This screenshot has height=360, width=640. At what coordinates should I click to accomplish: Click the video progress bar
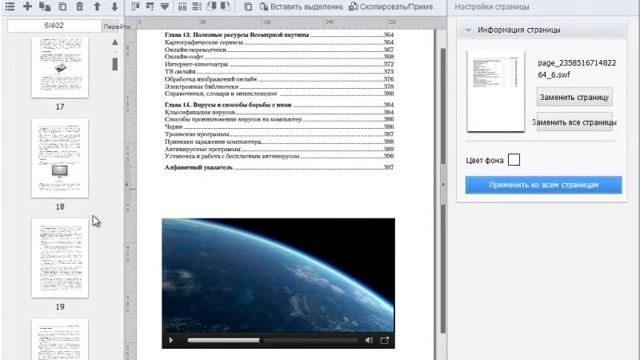[272, 340]
